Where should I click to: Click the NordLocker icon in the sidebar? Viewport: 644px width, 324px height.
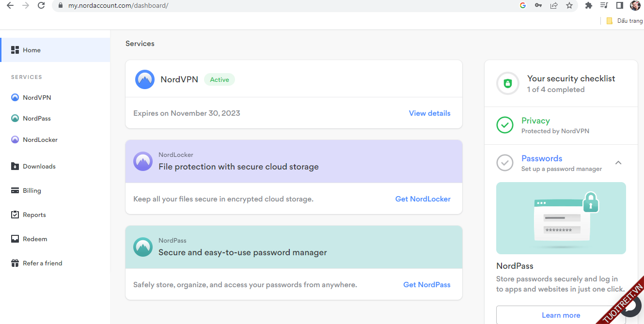tap(15, 139)
